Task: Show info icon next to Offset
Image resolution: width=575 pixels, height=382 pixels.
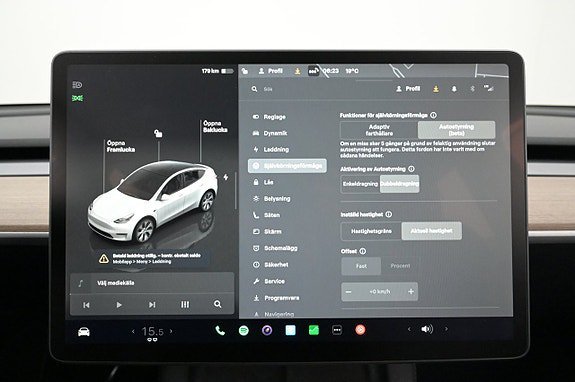Action: (363, 251)
